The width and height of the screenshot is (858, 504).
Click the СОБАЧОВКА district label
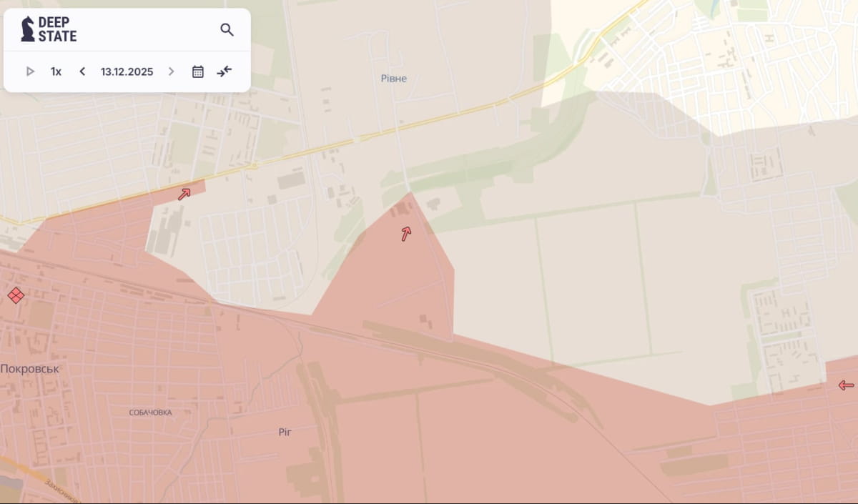tap(150, 412)
